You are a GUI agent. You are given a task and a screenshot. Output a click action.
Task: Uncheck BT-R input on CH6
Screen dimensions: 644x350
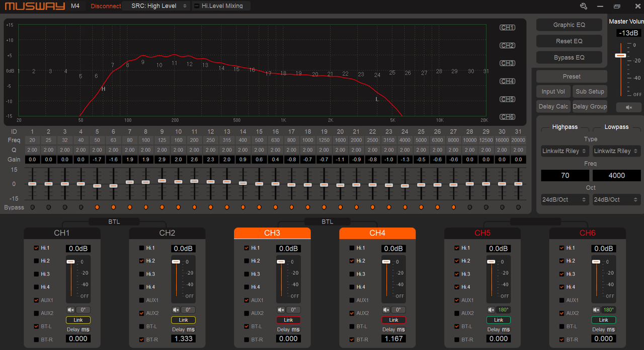click(x=562, y=339)
